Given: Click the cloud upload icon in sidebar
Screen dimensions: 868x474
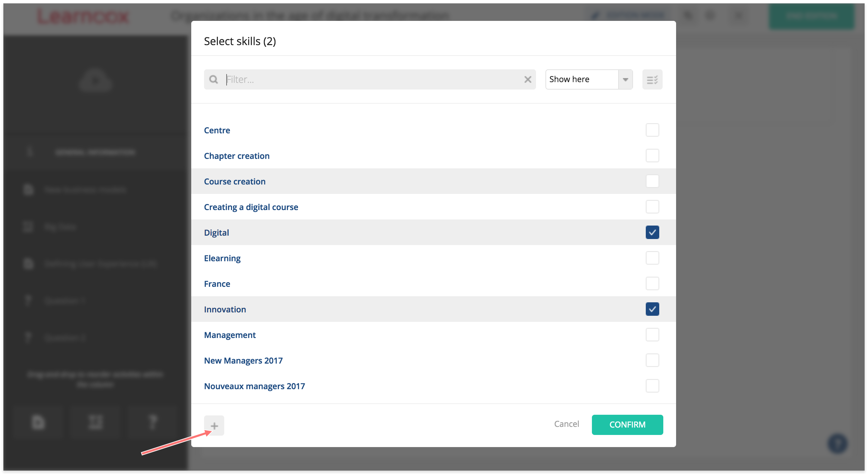Looking at the screenshot, I should point(96,80).
